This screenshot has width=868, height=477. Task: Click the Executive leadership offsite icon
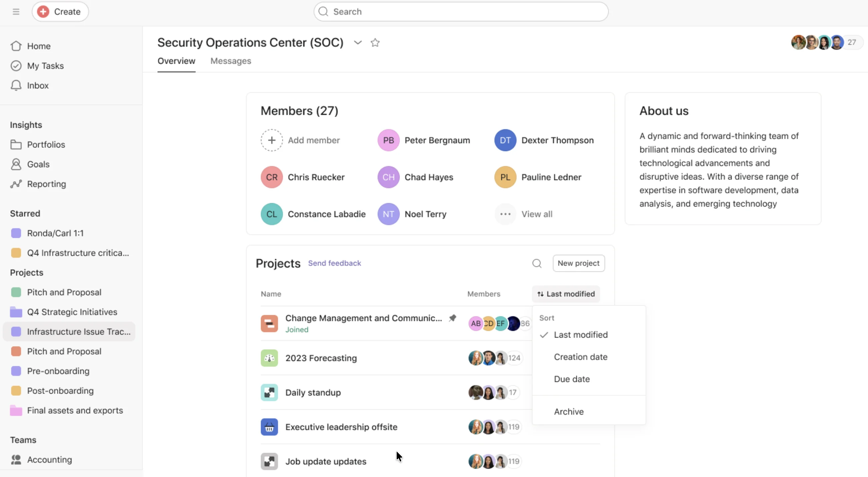(x=269, y=427)
